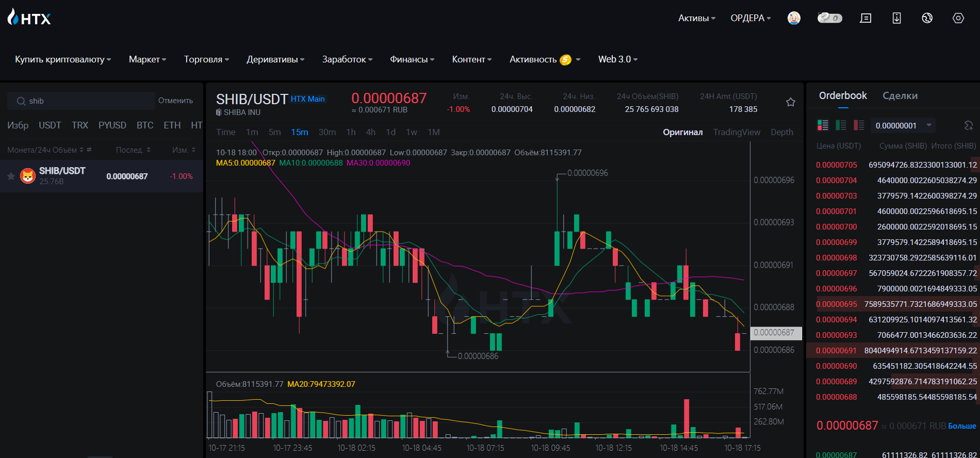Sort by Монета/24ч Объём arrows
Screen dimensions: 980x458
(81, 150)
